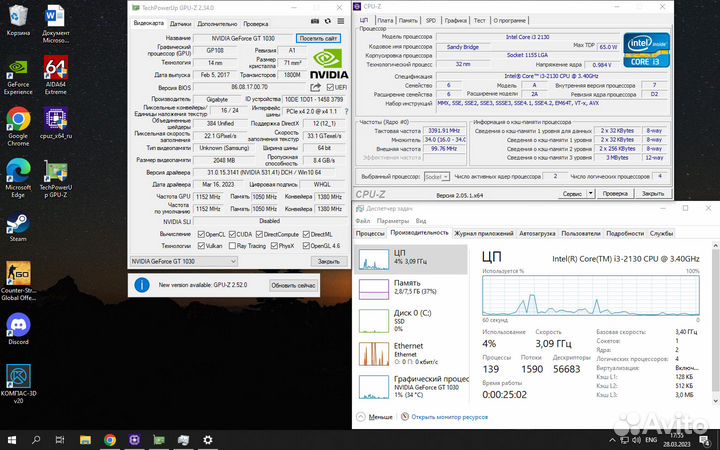Select Память in Task Manager sidebar
The width and height of the screenshot is (720, 450).
pyautogui.click(x=411, y=289)
